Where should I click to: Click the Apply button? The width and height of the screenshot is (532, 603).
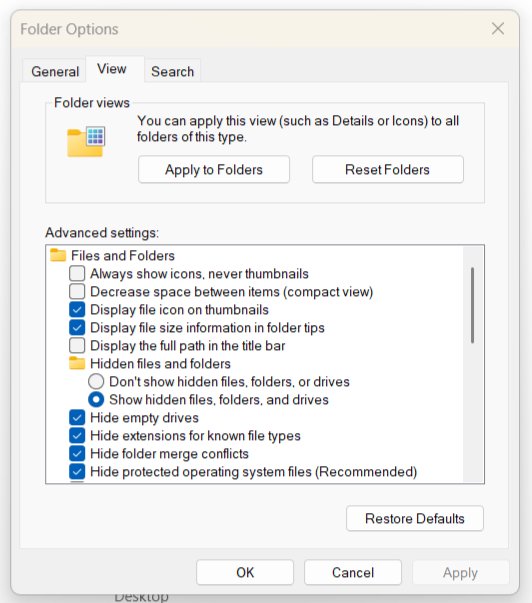pos(460,572)
